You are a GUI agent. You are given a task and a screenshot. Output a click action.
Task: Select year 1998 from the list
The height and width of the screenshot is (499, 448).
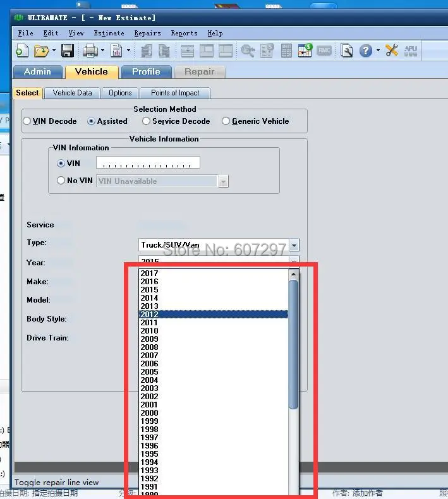click(214, 430)
